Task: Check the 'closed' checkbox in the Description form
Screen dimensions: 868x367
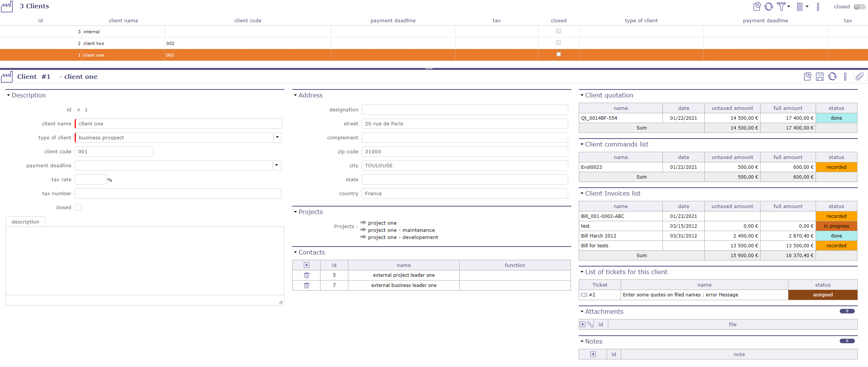Action: coord(78,207)
